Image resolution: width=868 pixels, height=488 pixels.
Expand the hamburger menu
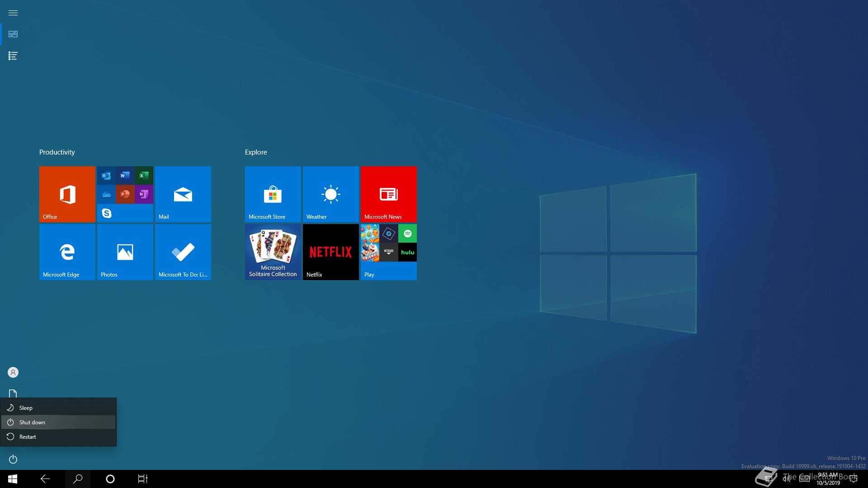(13, 13)
